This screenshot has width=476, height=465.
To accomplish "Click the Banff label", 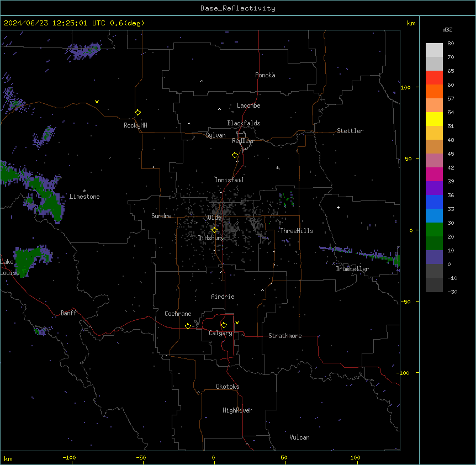I will coord(68,313).
